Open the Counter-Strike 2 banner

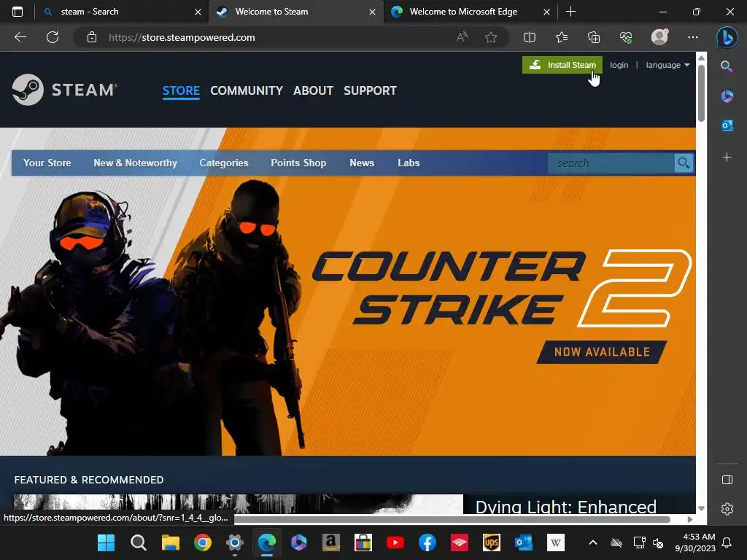coord(348,292)
